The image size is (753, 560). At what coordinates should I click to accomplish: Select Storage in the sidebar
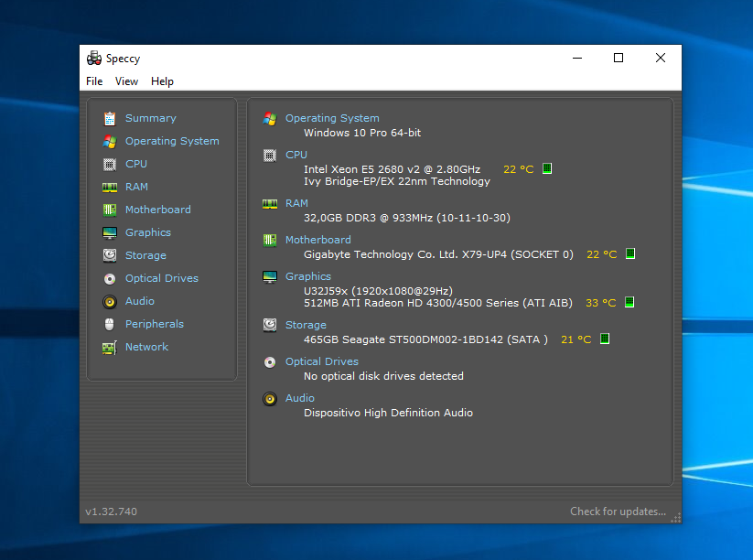click(x=145, y=255)
